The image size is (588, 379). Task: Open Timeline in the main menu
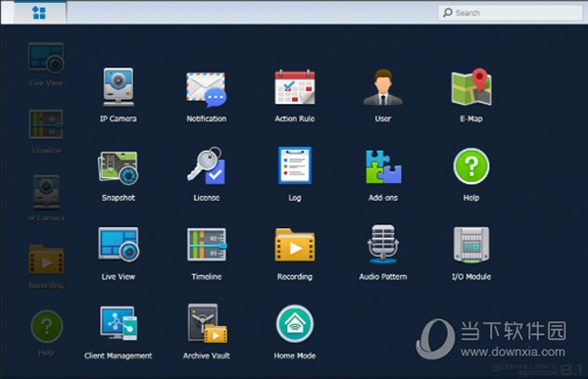(207, 254)
